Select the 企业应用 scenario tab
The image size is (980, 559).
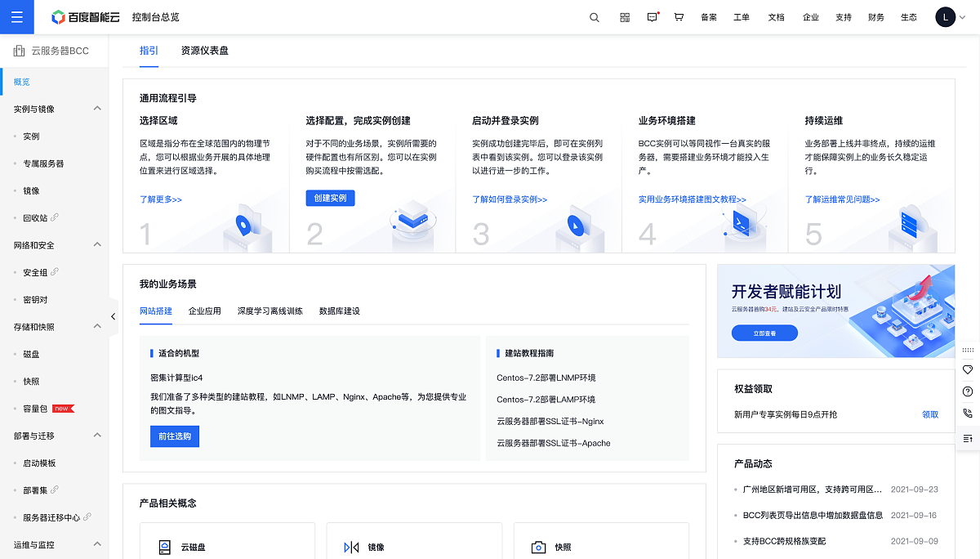coord(205,311)
